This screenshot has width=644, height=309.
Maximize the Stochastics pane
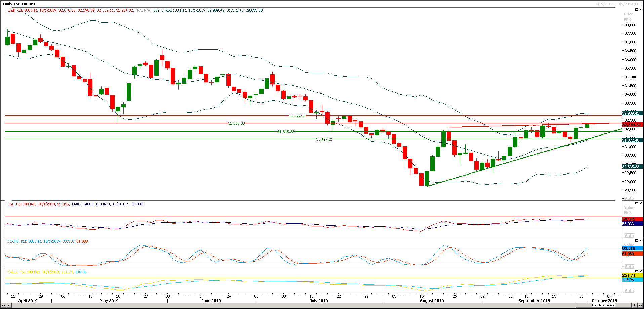637,240
